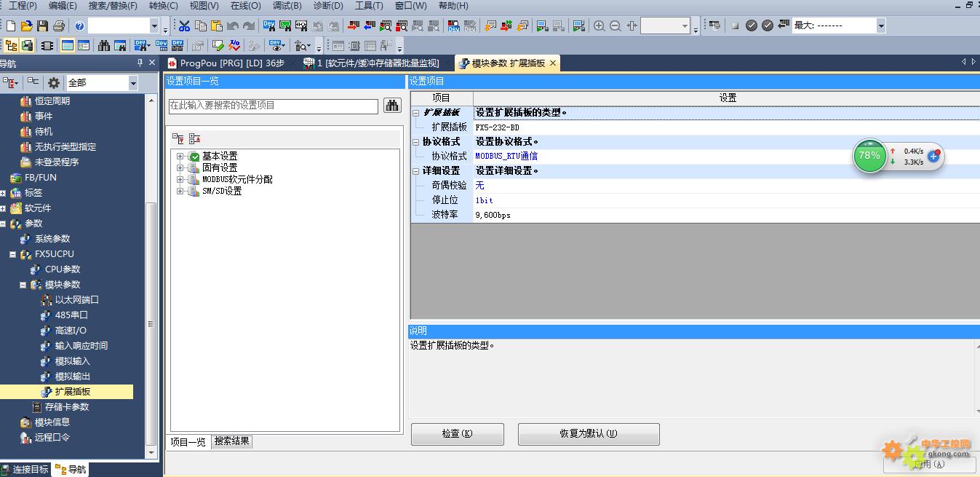Copy using the two-pages toolbar icon
The height and width of the screenshot is (477, 980).
pyautogui.click(x=200, y=26)
